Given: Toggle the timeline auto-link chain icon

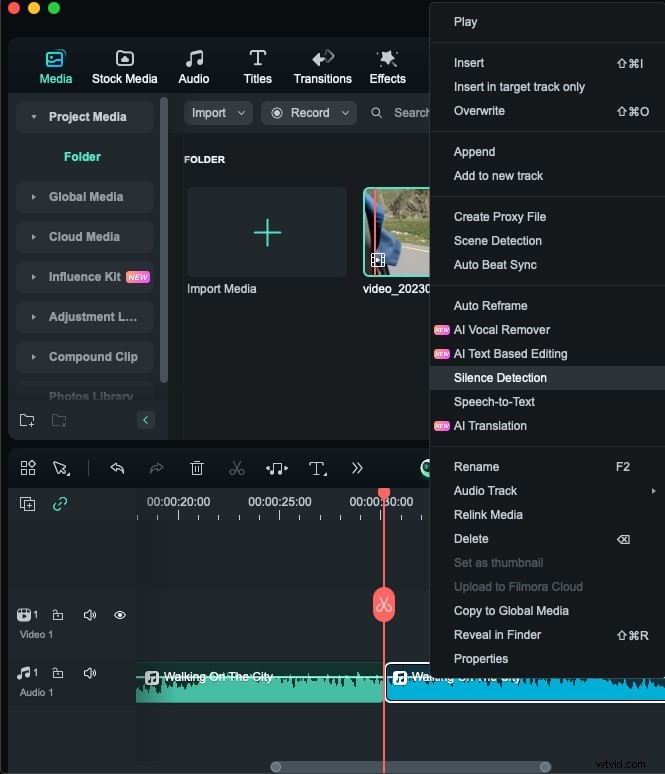Looking at the screenshot, I should 60,504.
